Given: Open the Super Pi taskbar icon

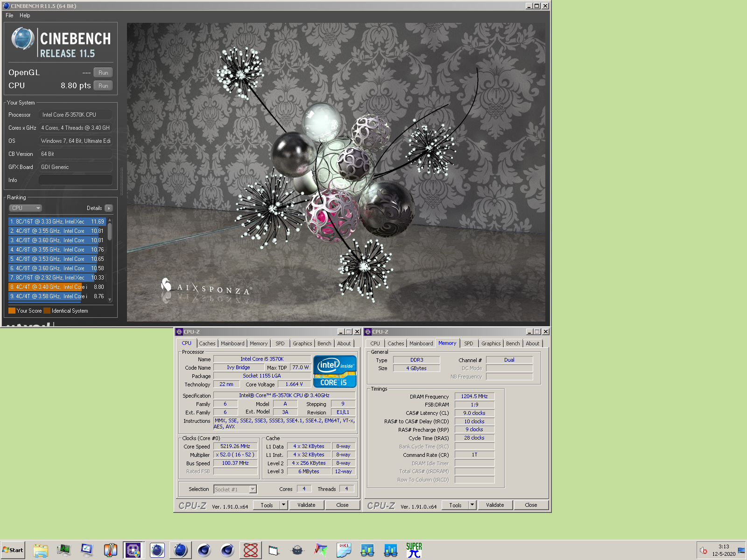Looking at the screenshot, I should tap(414, 550).
